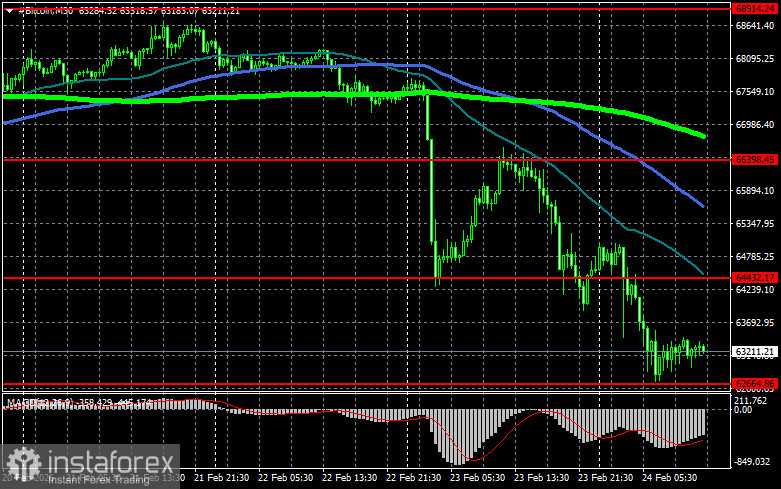
Task: Click the 23 Feb 21:30 time label
Action: pos(605,478)
